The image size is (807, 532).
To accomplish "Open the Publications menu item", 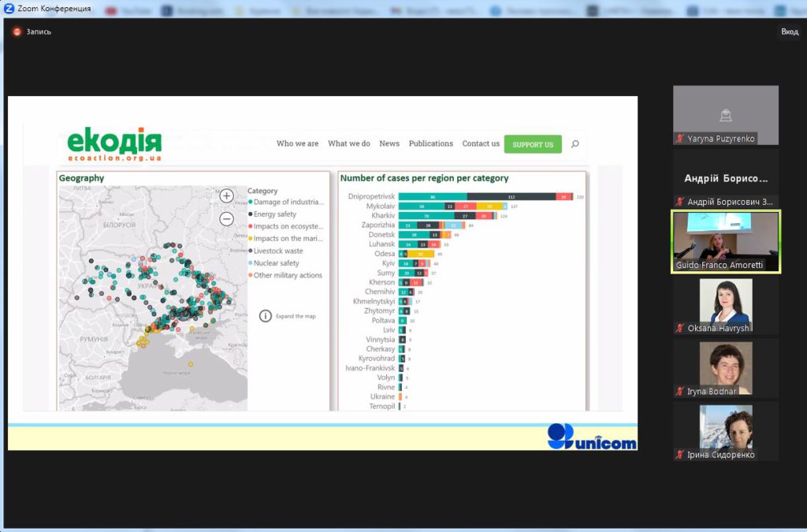I will (x=430, y=143).
